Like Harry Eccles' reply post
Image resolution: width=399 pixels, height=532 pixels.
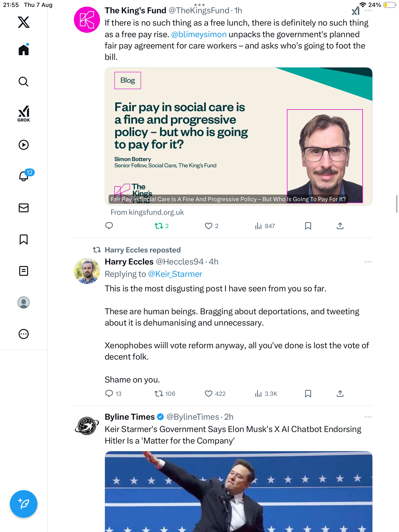[x=209, y=394]
